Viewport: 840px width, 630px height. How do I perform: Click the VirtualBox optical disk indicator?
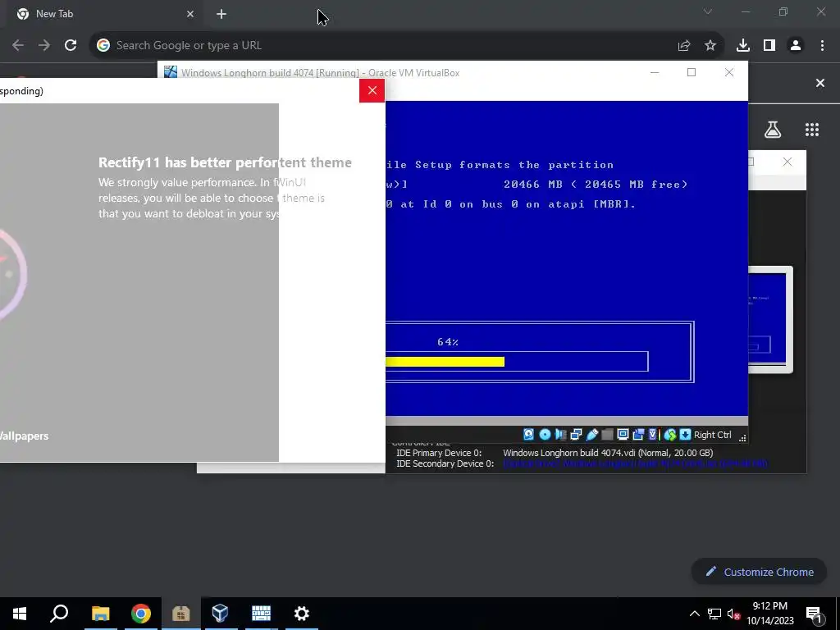(545, 435)
